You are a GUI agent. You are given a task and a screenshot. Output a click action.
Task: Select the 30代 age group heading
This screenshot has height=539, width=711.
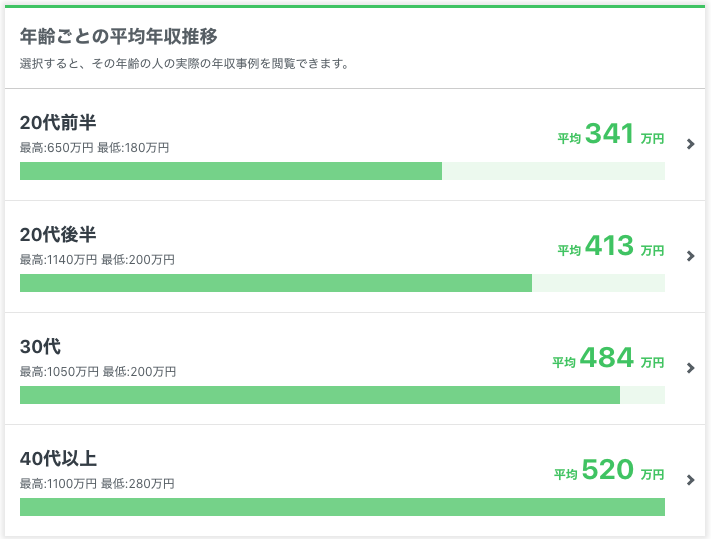point(40,347)
